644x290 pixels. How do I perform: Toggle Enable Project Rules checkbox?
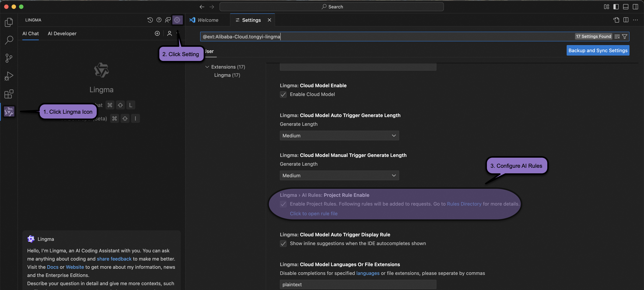(283, 204)
